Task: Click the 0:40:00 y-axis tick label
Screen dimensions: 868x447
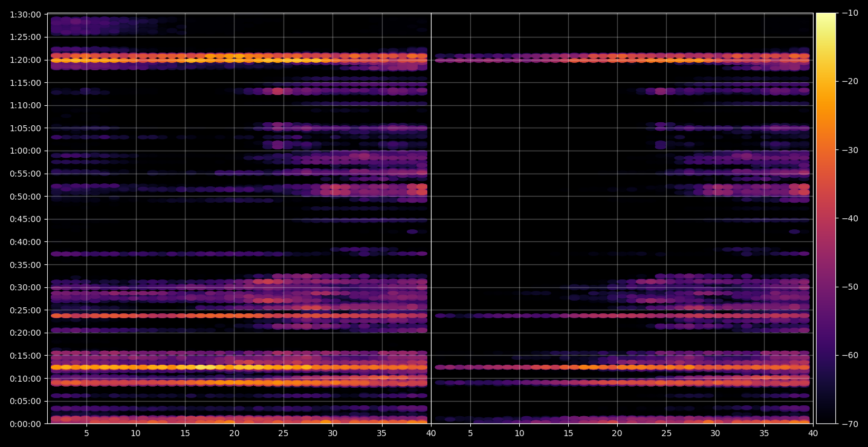Action: tap(25, 242)
